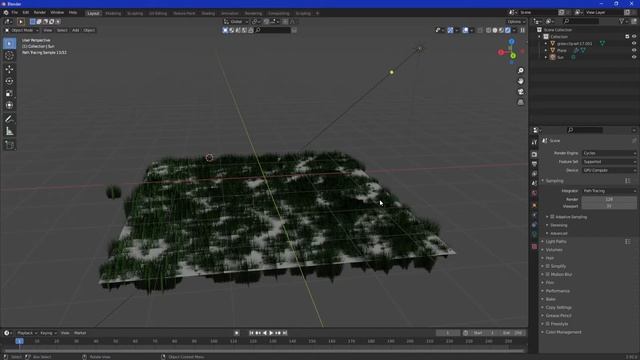Open the Device dropdown
This screenshot has height=360, width=640.
(609, 170)
